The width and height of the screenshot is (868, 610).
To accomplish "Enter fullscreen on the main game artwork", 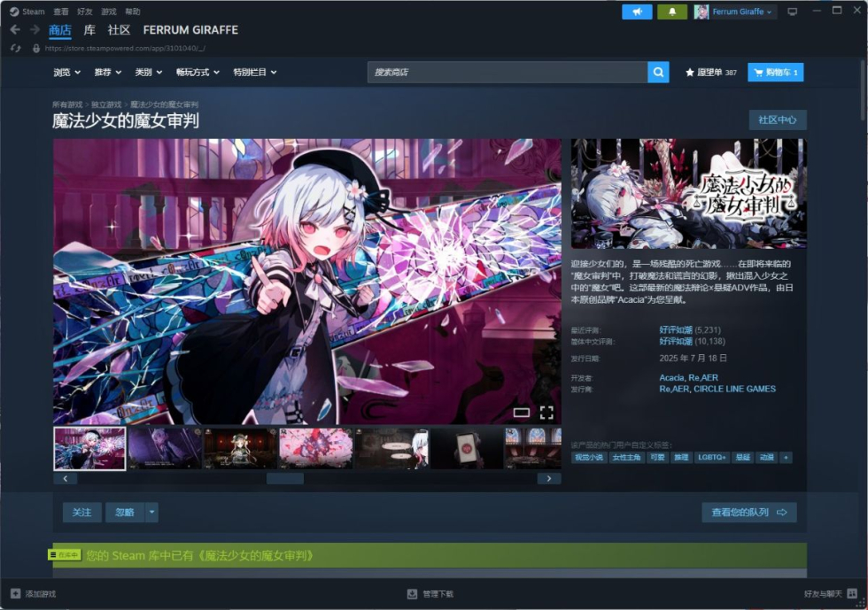I will 546,412.
